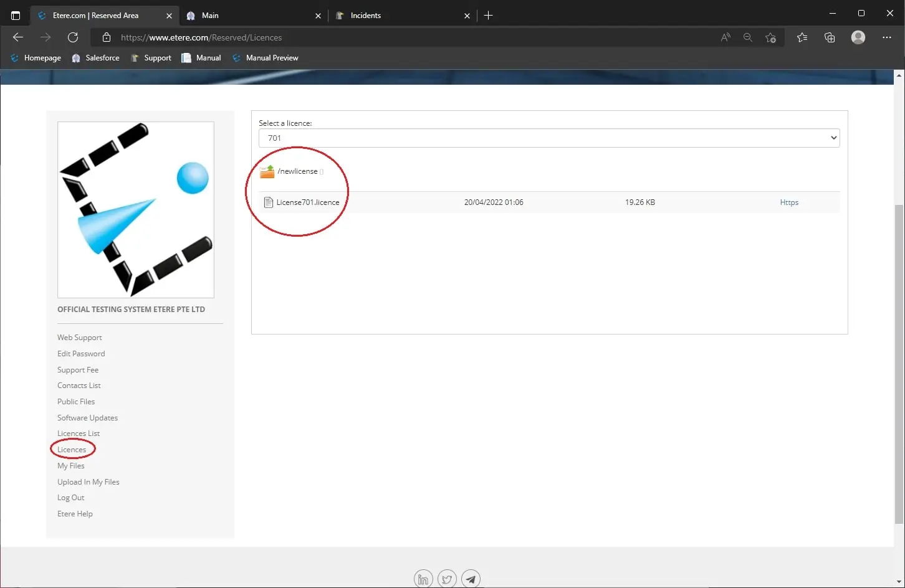Screen dimensions: 905x588
Task: Click the page vertical scrollbar
Action: click(899, 361)
